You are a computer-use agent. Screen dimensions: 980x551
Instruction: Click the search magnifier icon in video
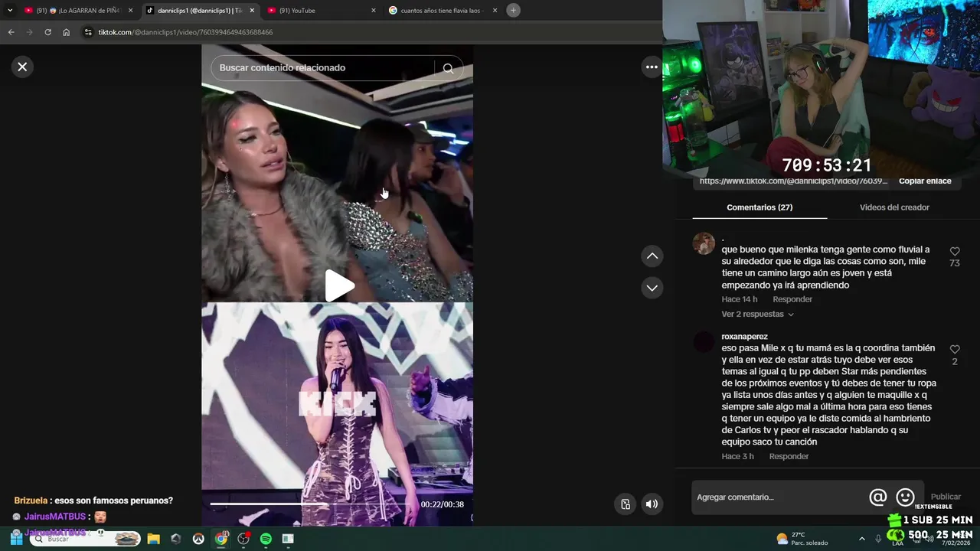448,68
